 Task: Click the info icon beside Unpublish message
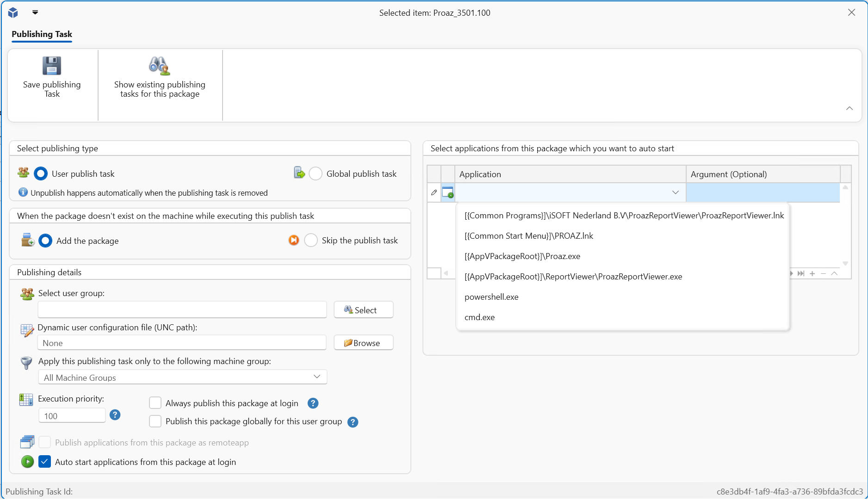23,192
